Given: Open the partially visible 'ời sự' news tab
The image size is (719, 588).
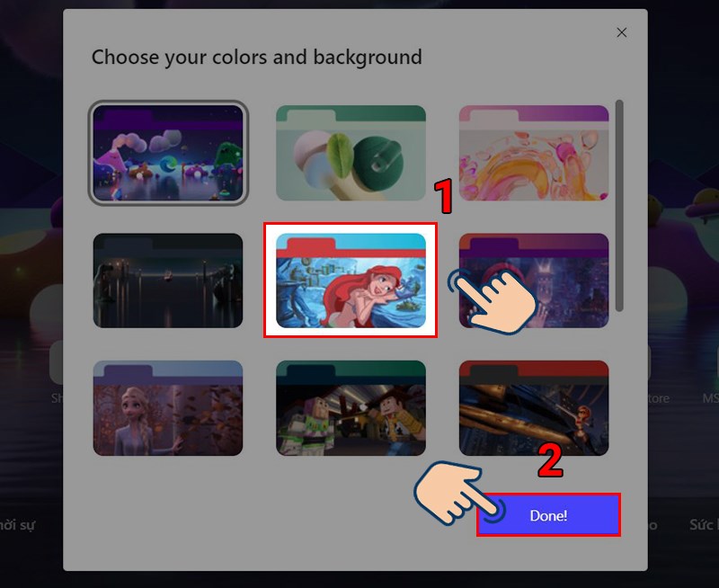Looking at the screenshot, I should point(17,525).
